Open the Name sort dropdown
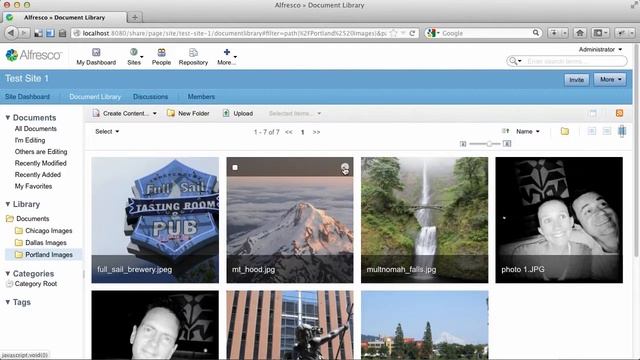The height and width of the screenshot is (360, 640). click(528, 131)
